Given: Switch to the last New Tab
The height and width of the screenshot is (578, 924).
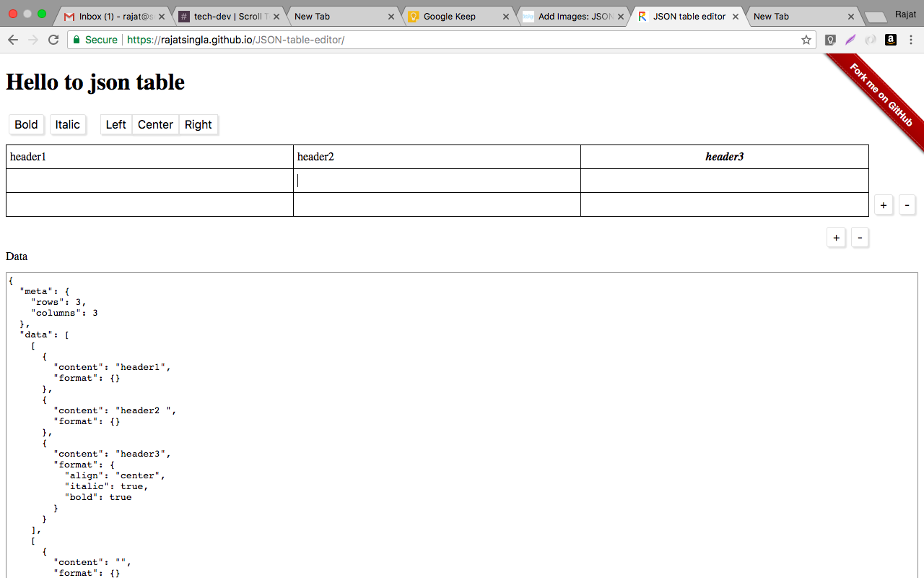Looking at the screenshot, I should click(x=802, y=17).
